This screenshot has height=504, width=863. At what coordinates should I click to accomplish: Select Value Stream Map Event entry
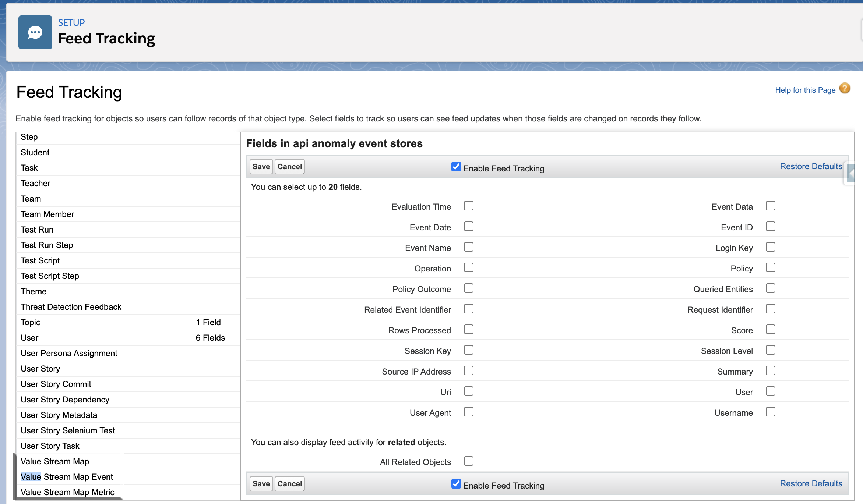point(67,477)
